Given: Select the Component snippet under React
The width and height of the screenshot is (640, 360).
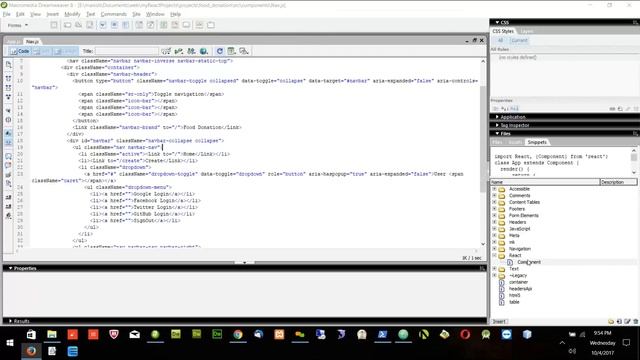Looking at the screenshot, I should pos(529,262).
